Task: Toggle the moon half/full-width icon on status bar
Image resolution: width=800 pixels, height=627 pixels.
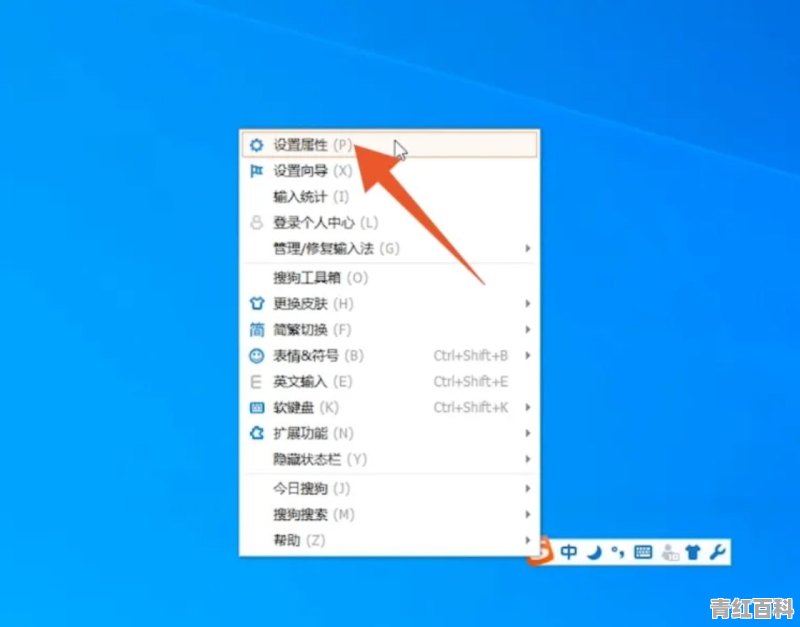Action: 594,552
